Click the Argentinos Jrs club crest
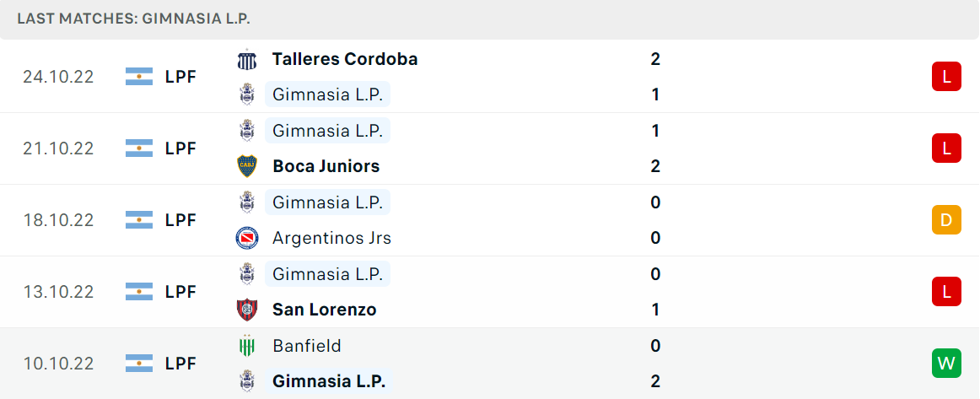The image size is (980, 399). coord(247,238)
